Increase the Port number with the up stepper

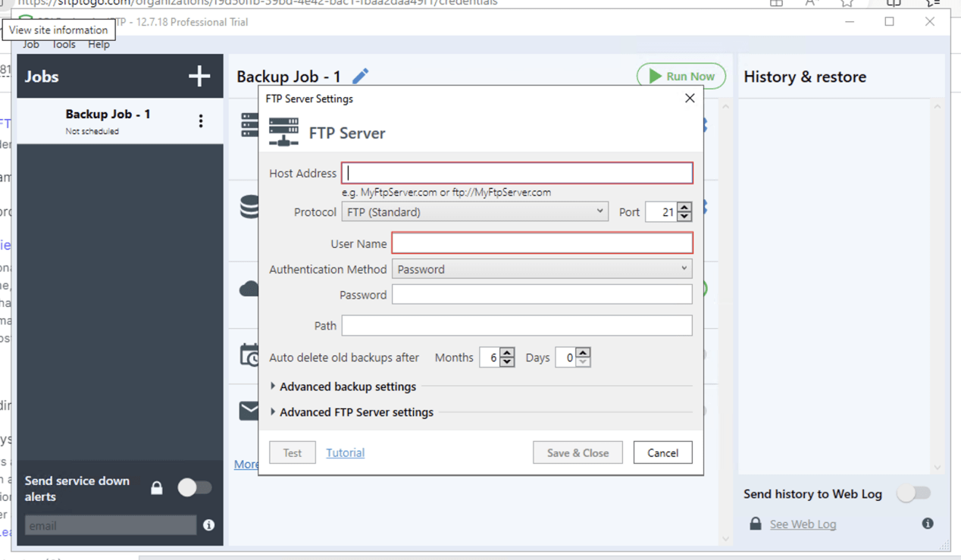coord(684,207)
